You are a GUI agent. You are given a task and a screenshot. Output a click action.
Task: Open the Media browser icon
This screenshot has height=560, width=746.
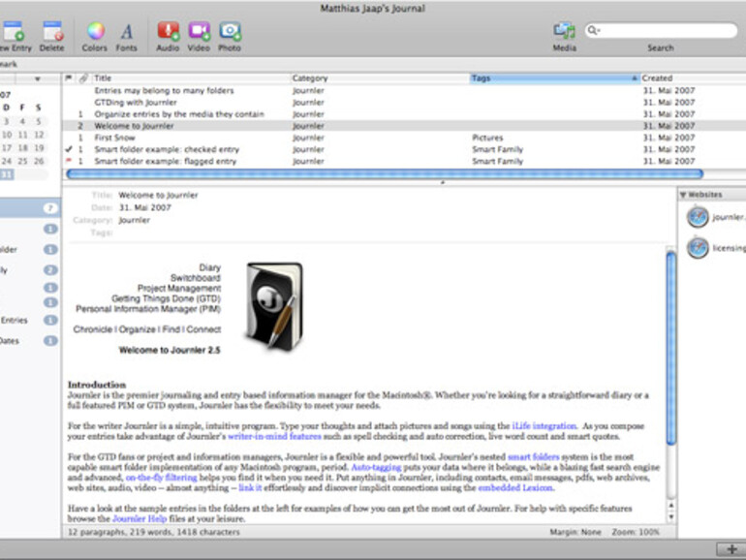(564, 31)
